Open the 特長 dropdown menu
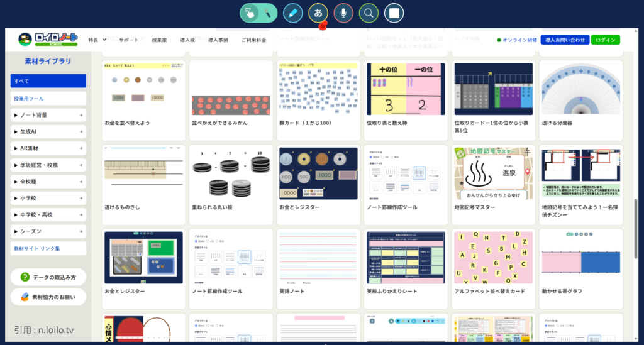Image resolution: width=644 pixels, height=345 pixels. click(x=97, y=40)
